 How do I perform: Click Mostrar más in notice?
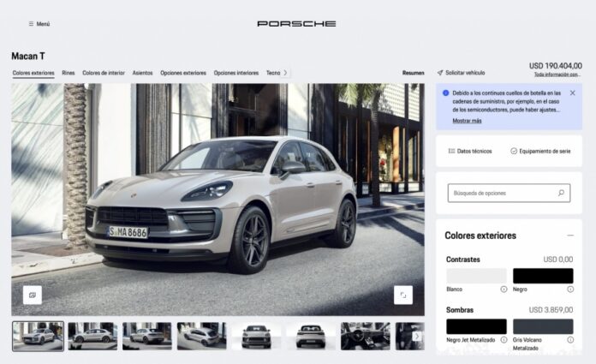pyautogui.click(x=467, y=121)
